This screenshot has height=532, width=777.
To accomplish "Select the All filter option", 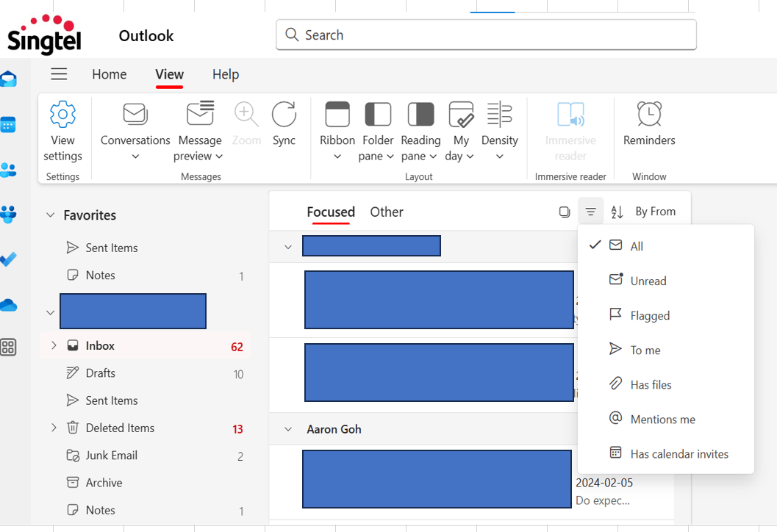I will 665,245.
